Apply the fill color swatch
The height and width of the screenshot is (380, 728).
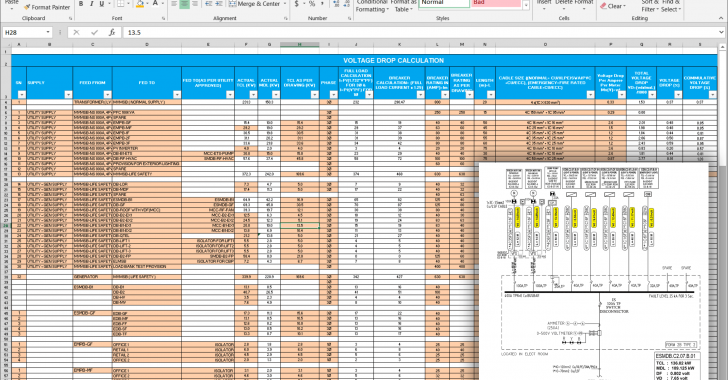(x=140, y=4)
